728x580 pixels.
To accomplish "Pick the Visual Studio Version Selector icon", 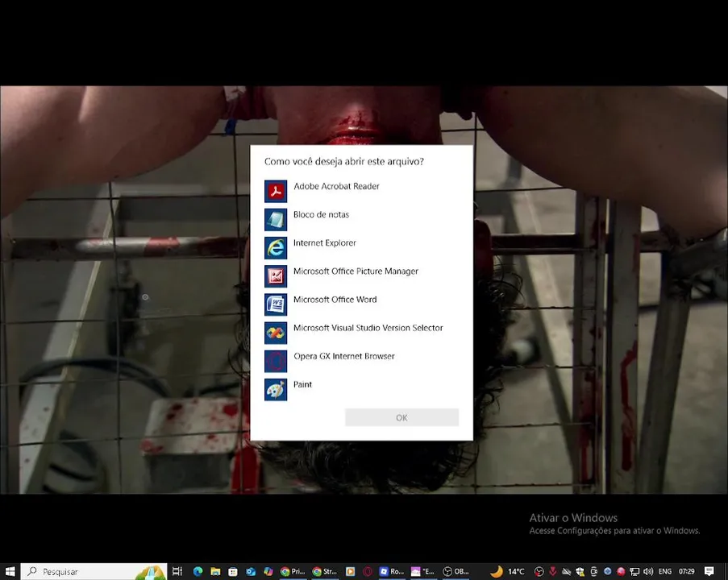I will [276, 333].
